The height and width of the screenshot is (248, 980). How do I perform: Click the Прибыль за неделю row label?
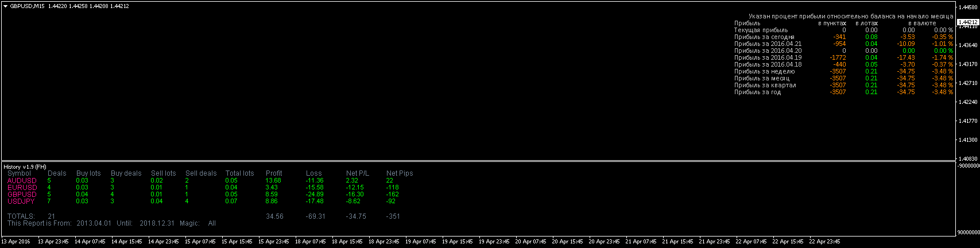pyautogui.click(x=764, y=71)
